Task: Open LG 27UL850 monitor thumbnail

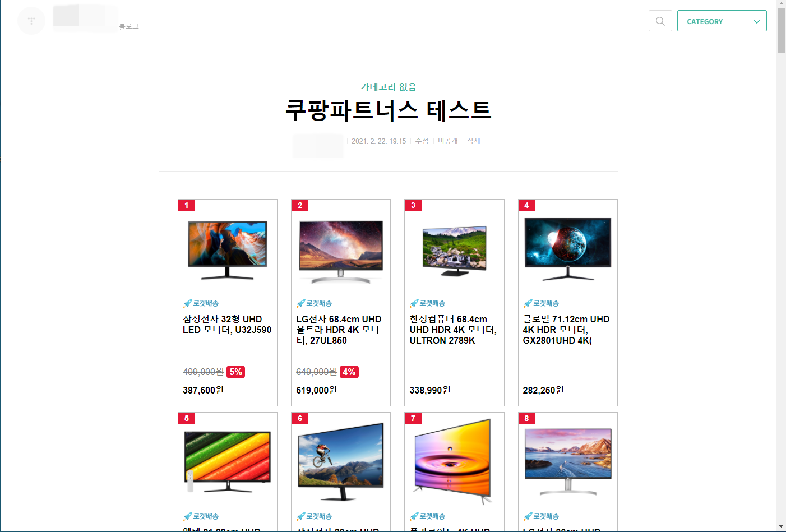Action: point(341,251)
